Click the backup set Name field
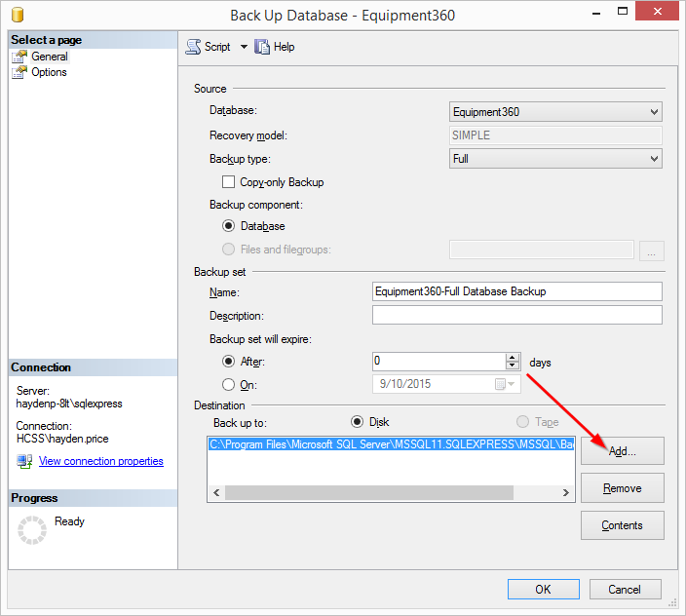This screenshot has width=686, height=616. click(516, 291)
